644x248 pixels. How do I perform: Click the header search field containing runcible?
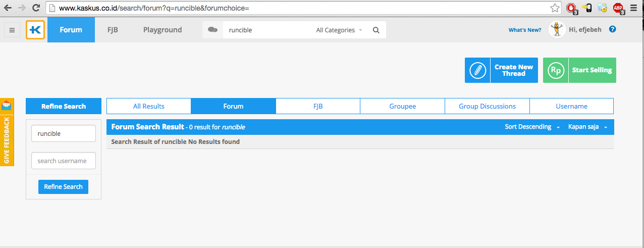coord(267,30)
